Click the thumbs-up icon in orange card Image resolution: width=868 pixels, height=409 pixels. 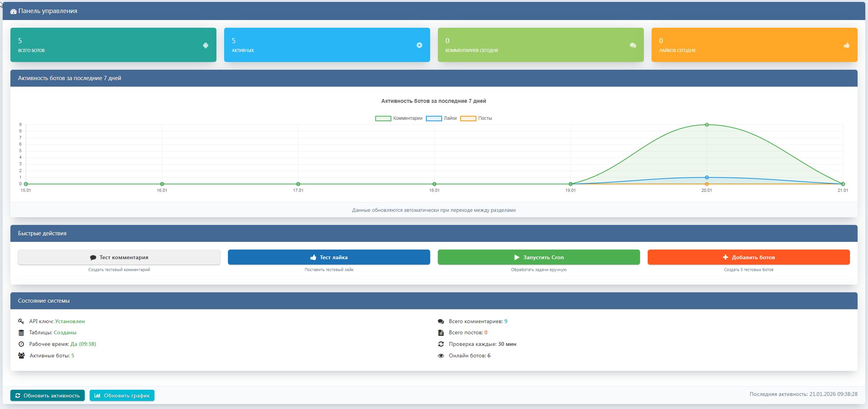pos(846,45)
